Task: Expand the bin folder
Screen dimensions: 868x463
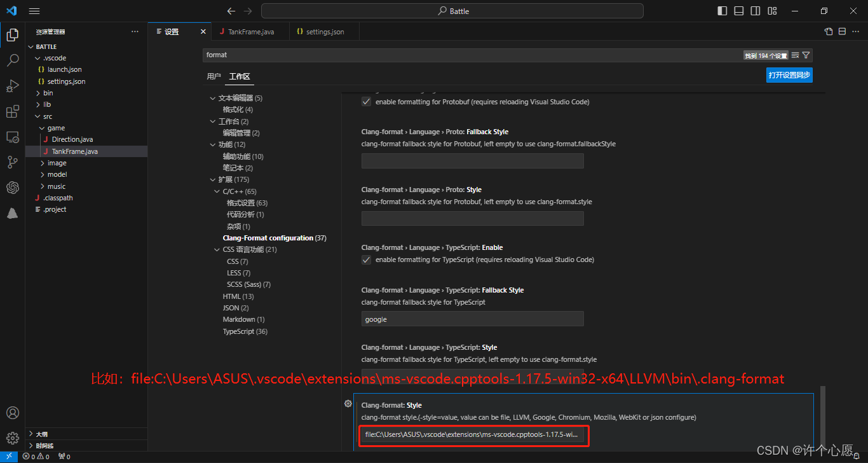Action: (37, 93)
